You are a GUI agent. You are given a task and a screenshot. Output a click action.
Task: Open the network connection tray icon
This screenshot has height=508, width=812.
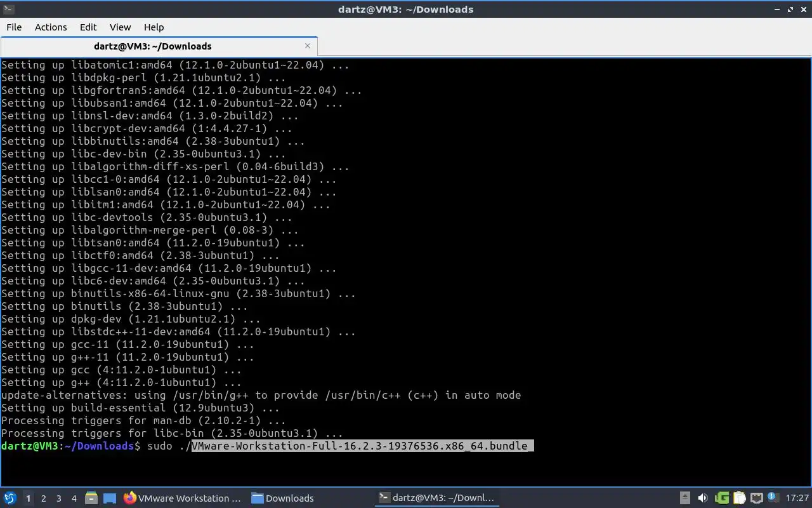click(756, 498)
